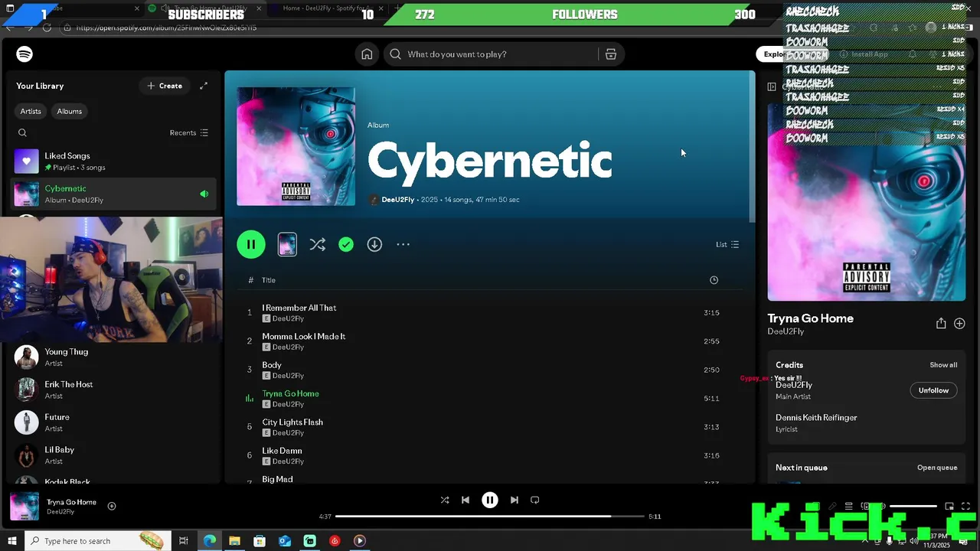Select the track 'Like Damn'
Screen dimensions: 980x551
(490, 455)
